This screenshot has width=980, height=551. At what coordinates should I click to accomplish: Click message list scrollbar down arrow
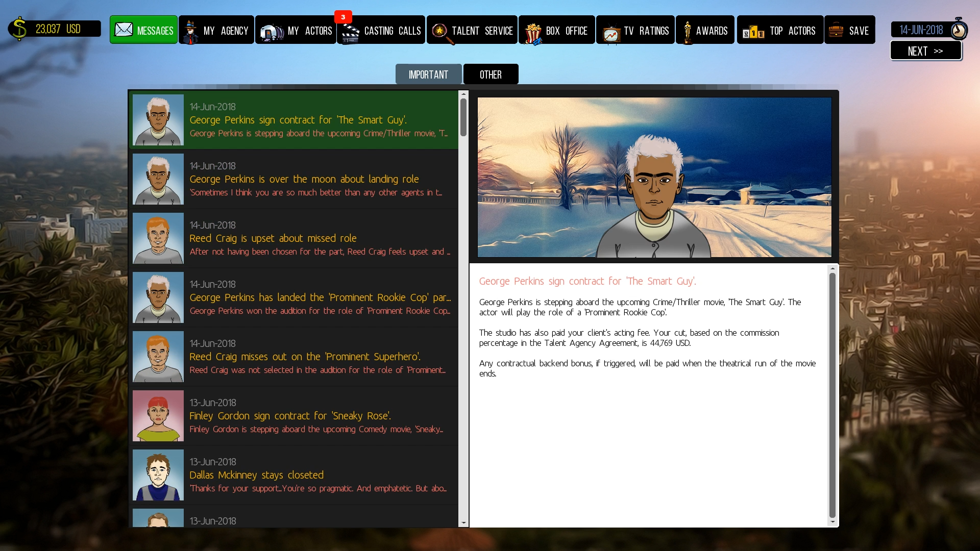(463, 523)
